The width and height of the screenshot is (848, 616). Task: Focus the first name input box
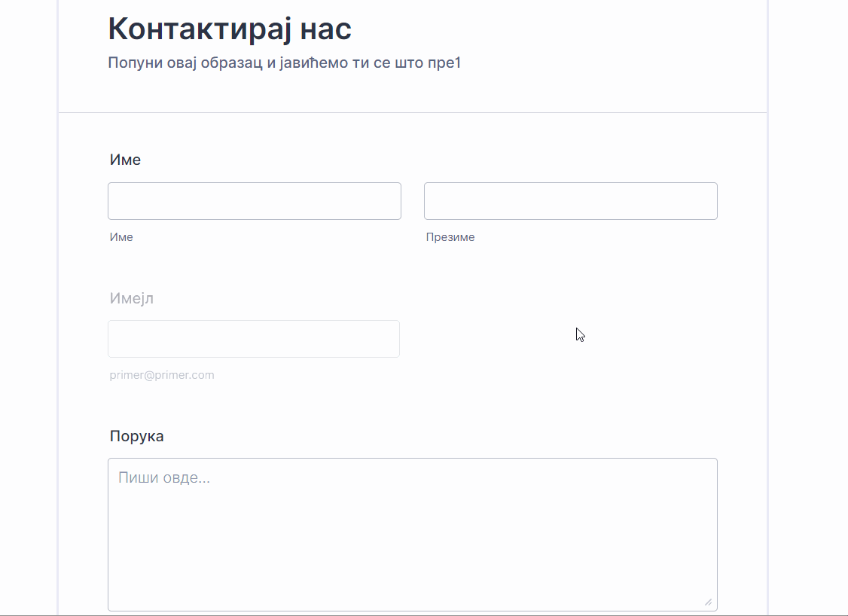pyautogui.click(x=255, y=201)
